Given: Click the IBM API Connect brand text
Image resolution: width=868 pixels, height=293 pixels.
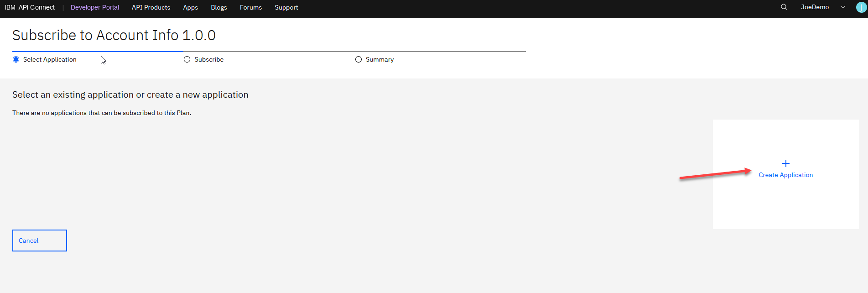Looking at the screenshot, I should coord(30,7).
